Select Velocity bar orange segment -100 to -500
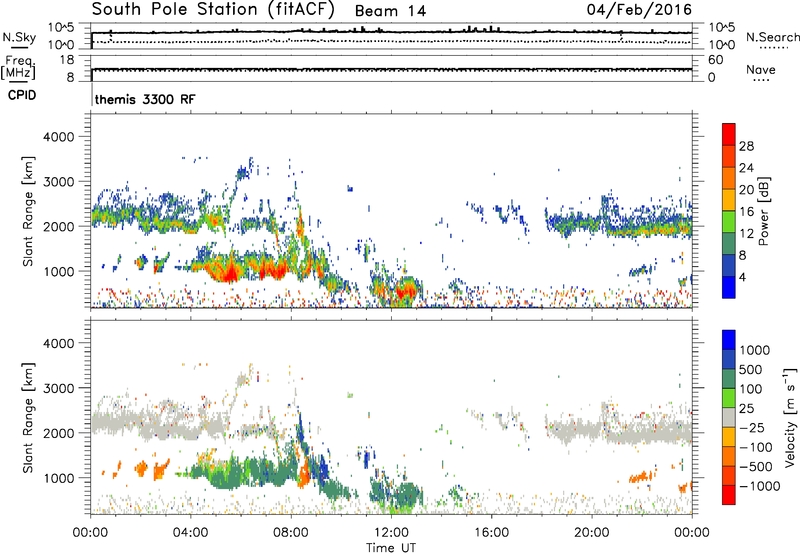800x554 pixels. point(729,456)
